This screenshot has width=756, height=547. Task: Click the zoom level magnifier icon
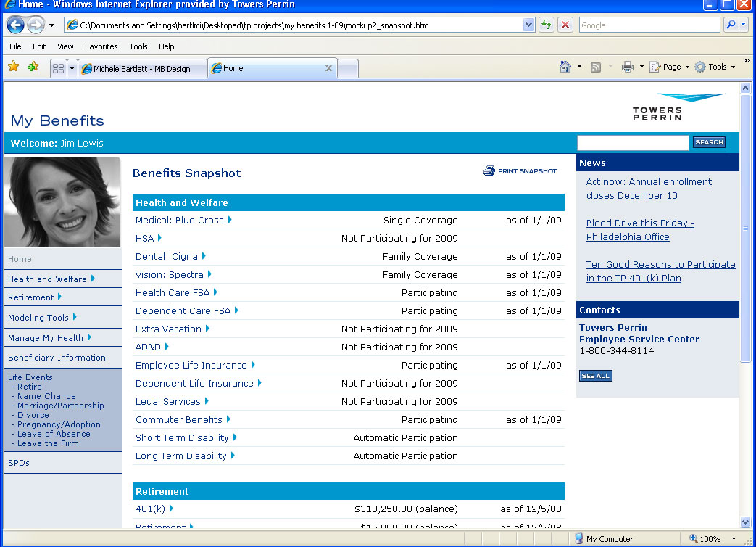(x=694, y=538)
